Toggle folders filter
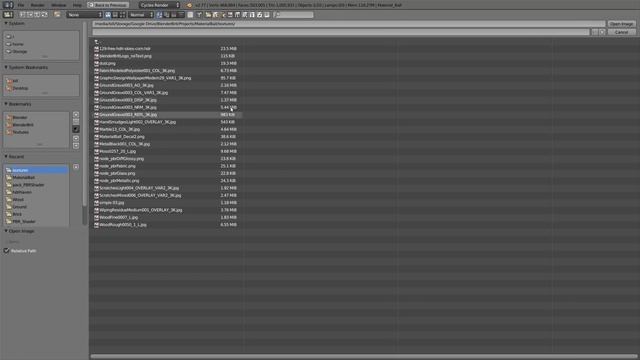The width and height of the screenshot is (640, 360). click(208, 15)
